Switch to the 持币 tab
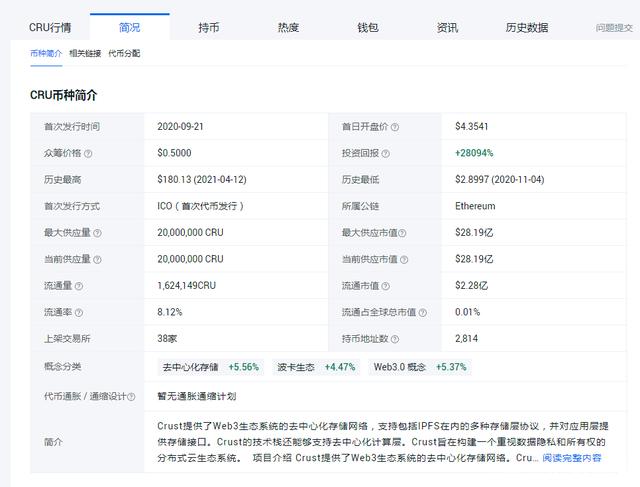Screen dimensions: 640x487 coord(209,28)
